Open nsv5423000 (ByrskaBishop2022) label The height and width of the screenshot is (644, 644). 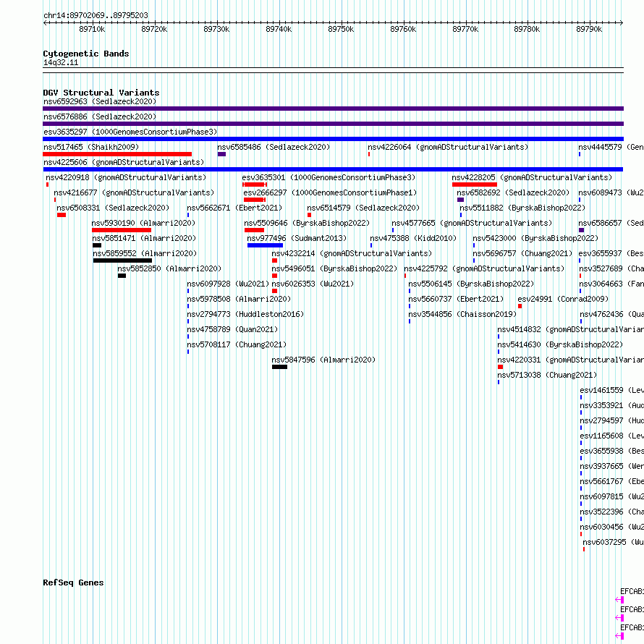(535, 238)
